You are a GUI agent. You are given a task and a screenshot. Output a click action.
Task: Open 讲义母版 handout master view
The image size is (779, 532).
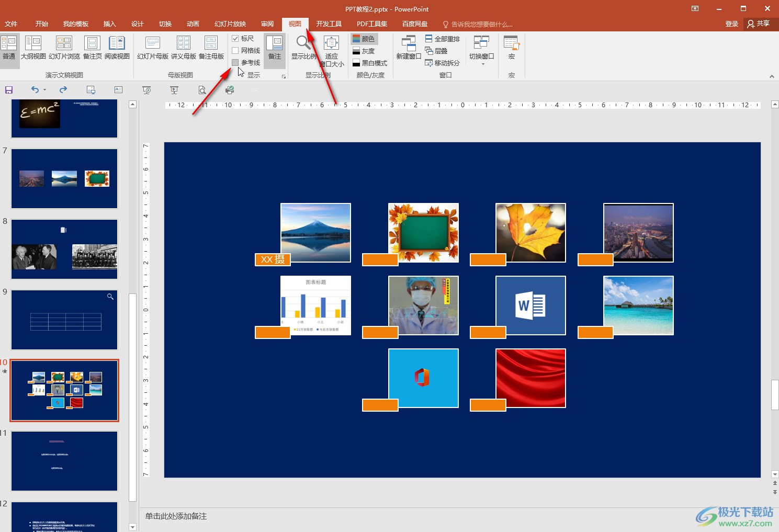coord(184,48)
